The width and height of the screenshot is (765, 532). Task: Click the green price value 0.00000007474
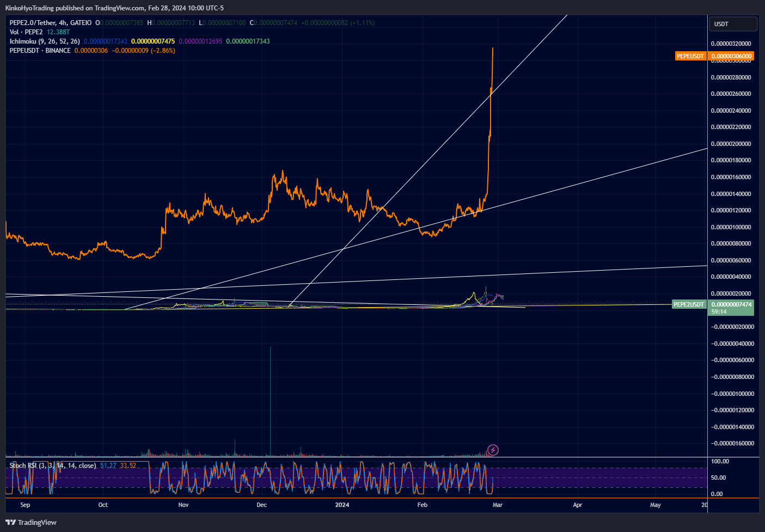point(731,304)
